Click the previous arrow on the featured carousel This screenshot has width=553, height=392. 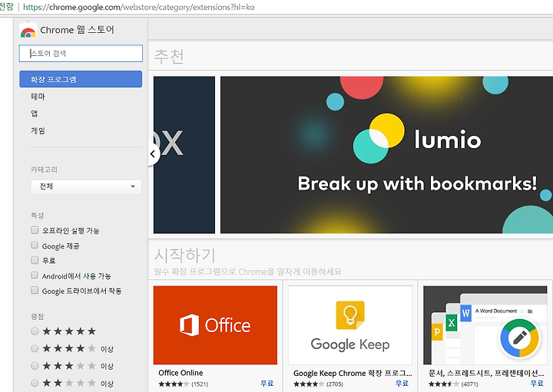[153, 154]
